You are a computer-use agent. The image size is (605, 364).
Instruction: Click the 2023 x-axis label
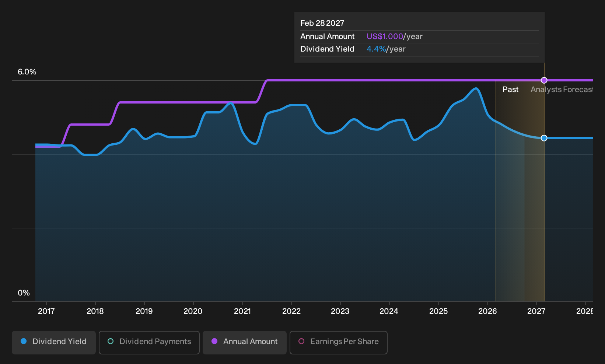(340, 311)
